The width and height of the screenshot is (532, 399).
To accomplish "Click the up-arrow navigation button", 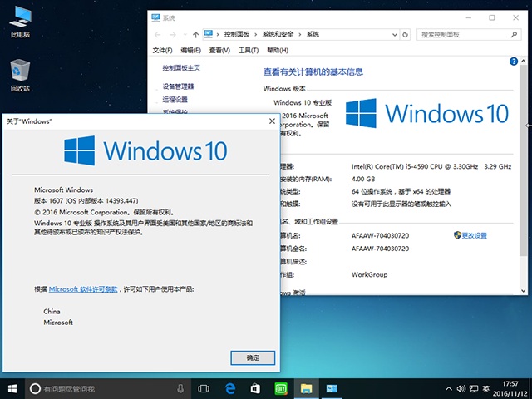I will (x=196, y=35).
